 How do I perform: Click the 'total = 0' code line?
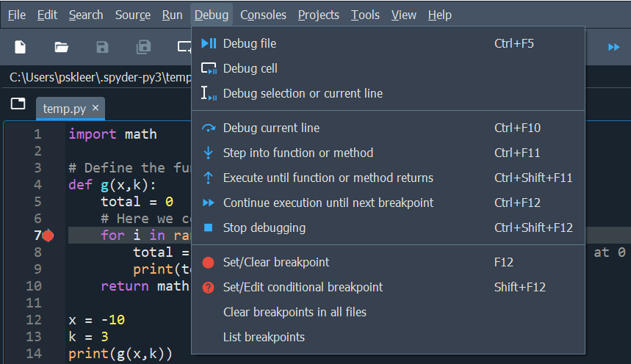pos(137,202)
